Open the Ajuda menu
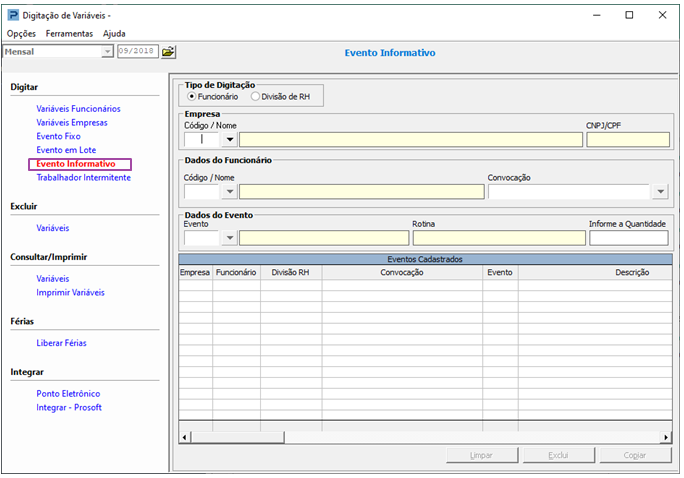684x478 pixels. pos(114,34)
